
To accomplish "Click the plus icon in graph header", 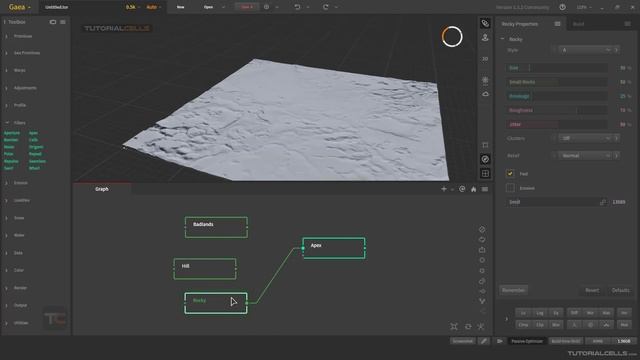I will (444, 189).
